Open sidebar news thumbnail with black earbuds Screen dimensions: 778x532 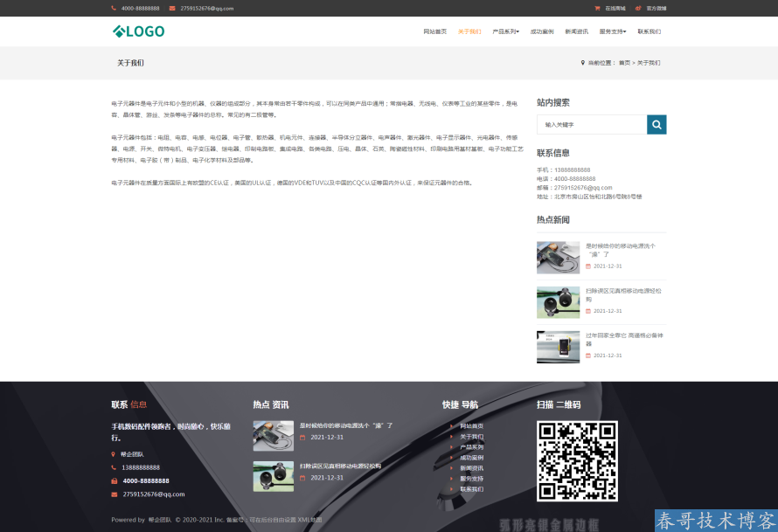[x=559, y=302]
